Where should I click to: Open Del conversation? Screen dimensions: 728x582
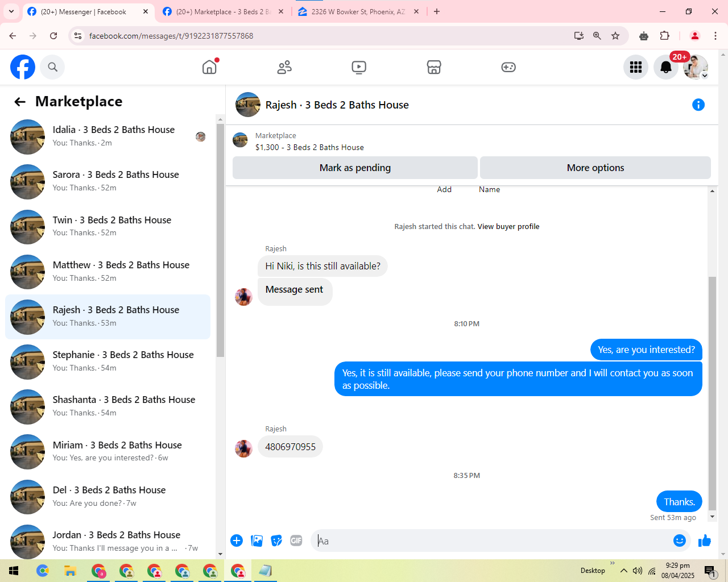[x=107, y=497]
